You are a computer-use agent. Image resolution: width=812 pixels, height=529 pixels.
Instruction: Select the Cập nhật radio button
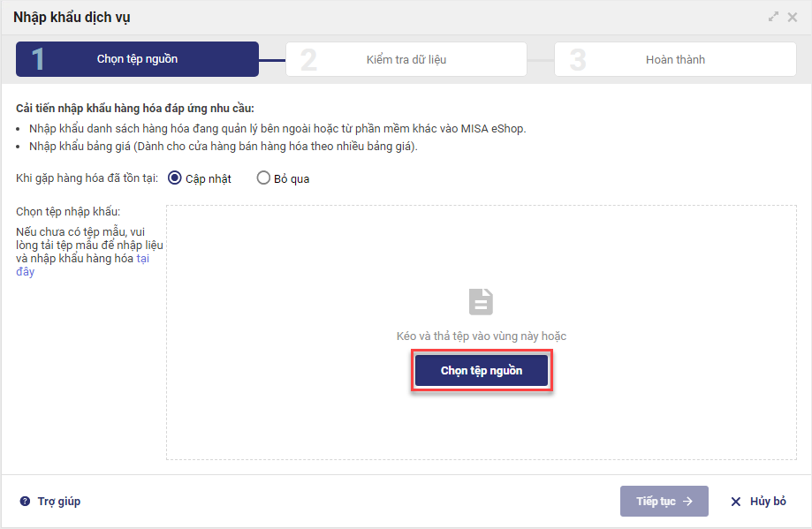tap(174, 178)
